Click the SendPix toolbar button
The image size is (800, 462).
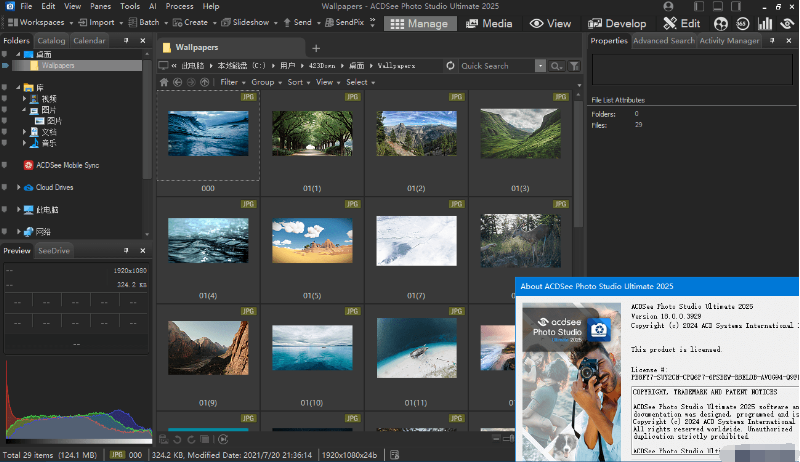tap(345, 22)
